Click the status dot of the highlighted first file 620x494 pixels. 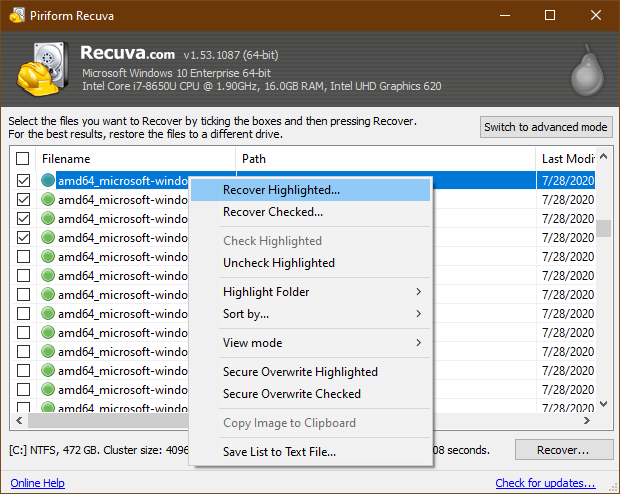[48, 181]
